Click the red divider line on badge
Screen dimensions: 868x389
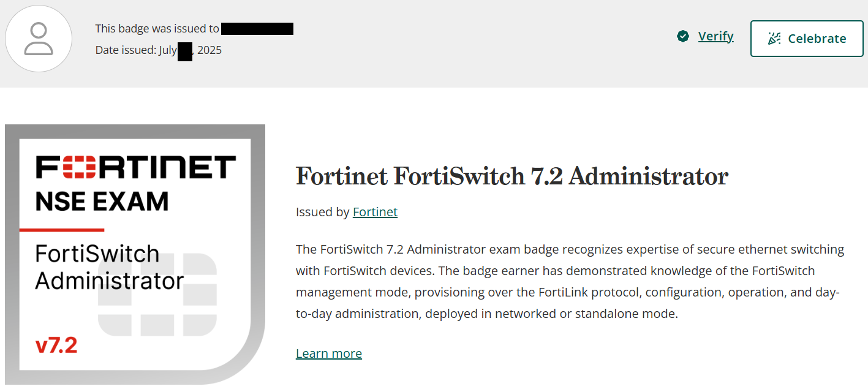[x=62, y=230]
